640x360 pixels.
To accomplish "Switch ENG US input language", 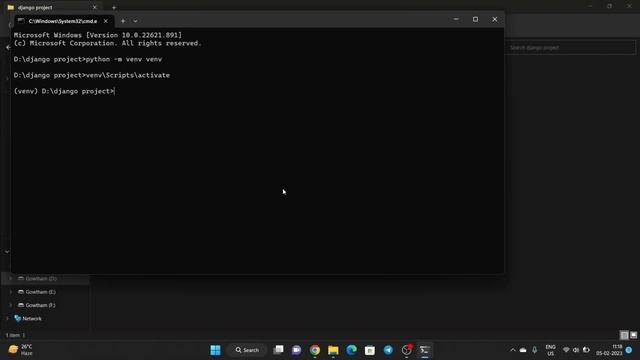I will (x=550, y=350).
